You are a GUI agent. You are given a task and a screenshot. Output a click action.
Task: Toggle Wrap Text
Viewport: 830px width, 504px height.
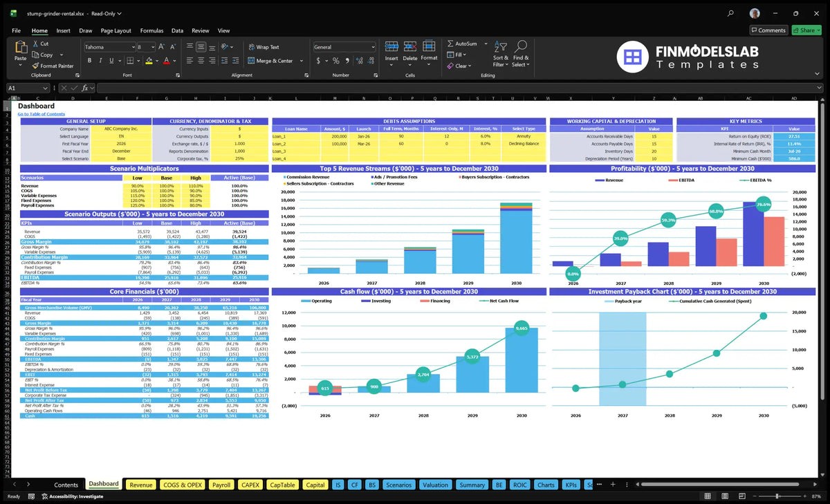click(x=264, y=47)
